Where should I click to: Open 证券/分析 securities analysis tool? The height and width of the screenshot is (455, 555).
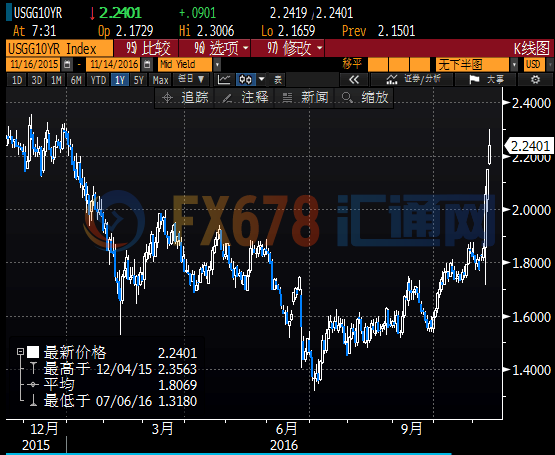click(x=412, y=80)
